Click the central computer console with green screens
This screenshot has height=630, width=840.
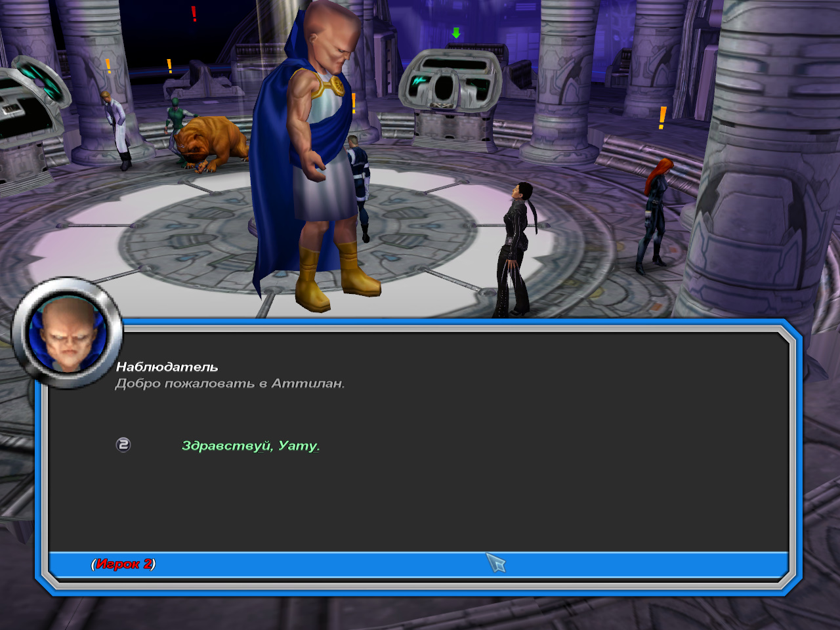[450, 98]
